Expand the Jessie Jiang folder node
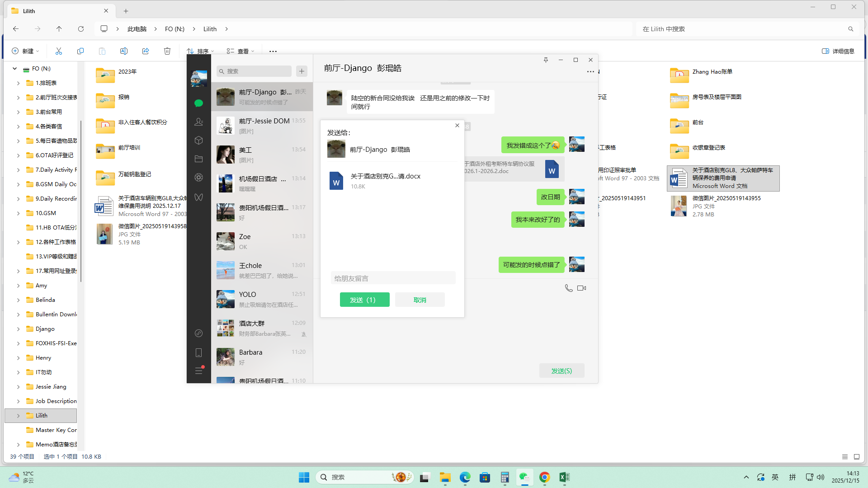Image resolution: width=868 pixels, height=488 pixels. (x=18, y=387)
